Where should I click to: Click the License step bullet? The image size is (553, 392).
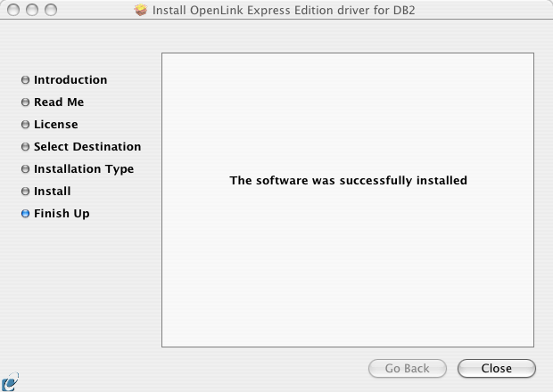click(25, 125)
